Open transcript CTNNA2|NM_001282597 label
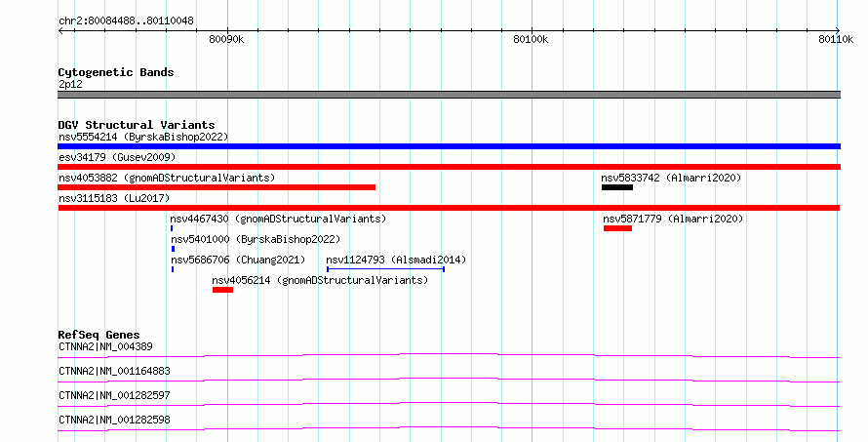 point(114,395)
